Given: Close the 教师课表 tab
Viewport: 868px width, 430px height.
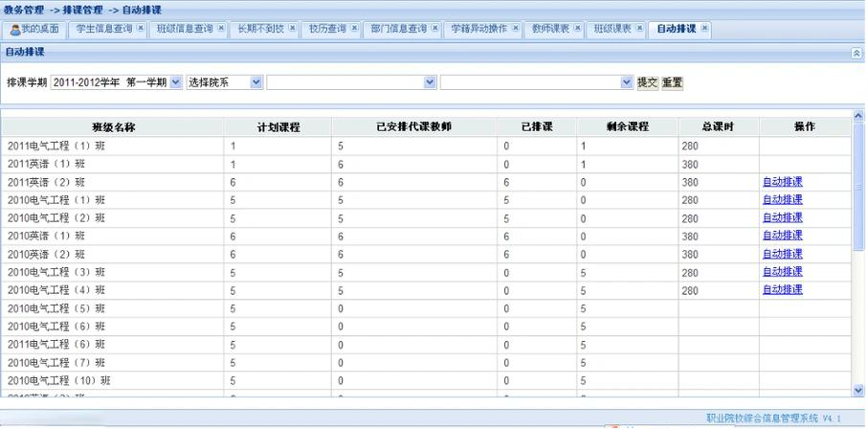Looking at the screenshot, I should 577,28.
